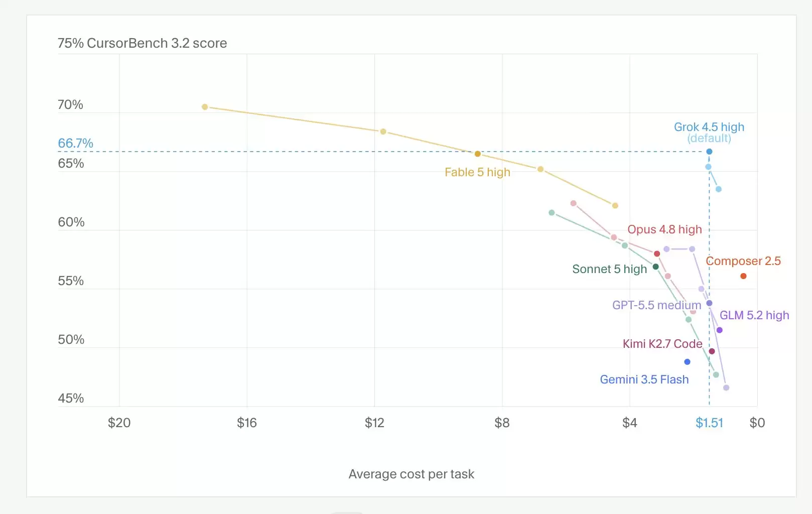Click the leftmost Fable 5 point above 70%

pos(205,107)
